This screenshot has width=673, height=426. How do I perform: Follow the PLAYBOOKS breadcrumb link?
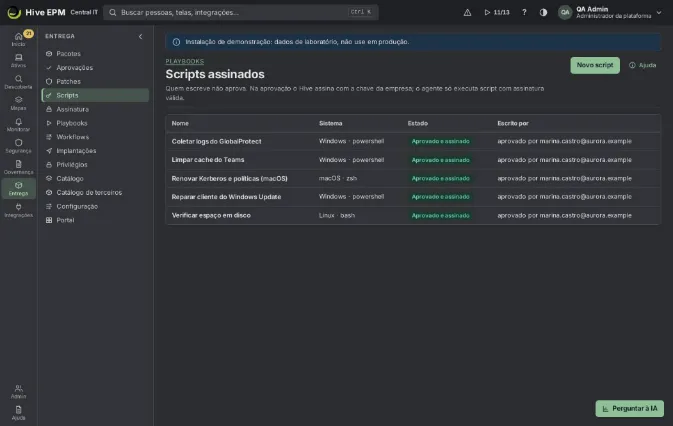(x=185, y=61)
